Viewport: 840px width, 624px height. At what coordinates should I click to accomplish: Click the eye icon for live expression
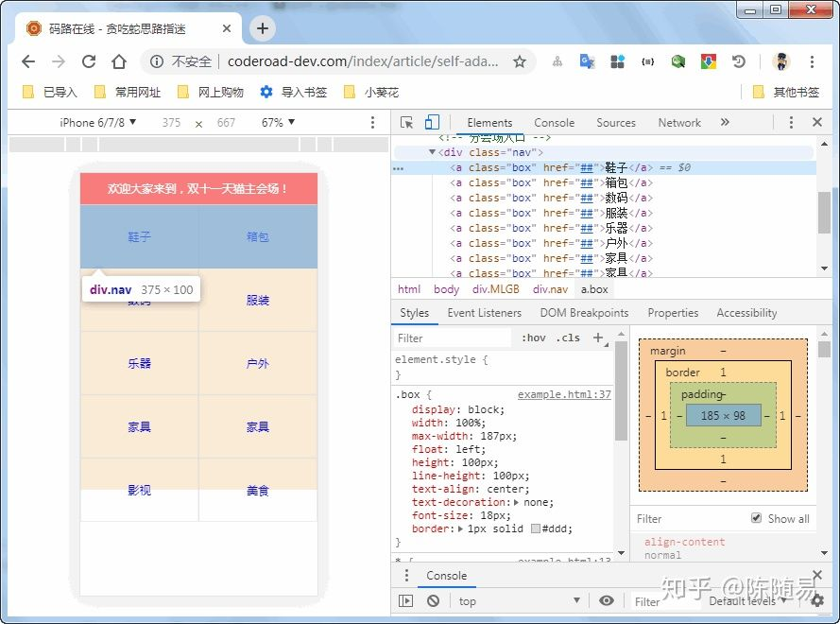tap(607, 600)
